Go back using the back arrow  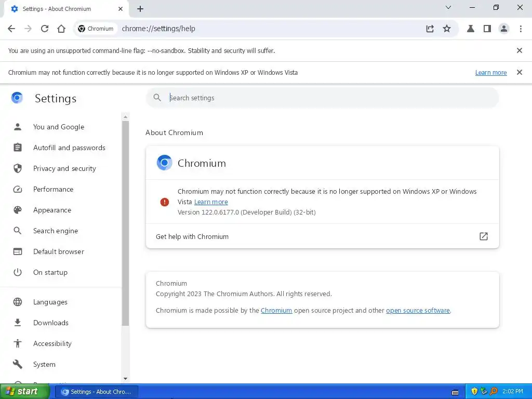click(11, 29)
